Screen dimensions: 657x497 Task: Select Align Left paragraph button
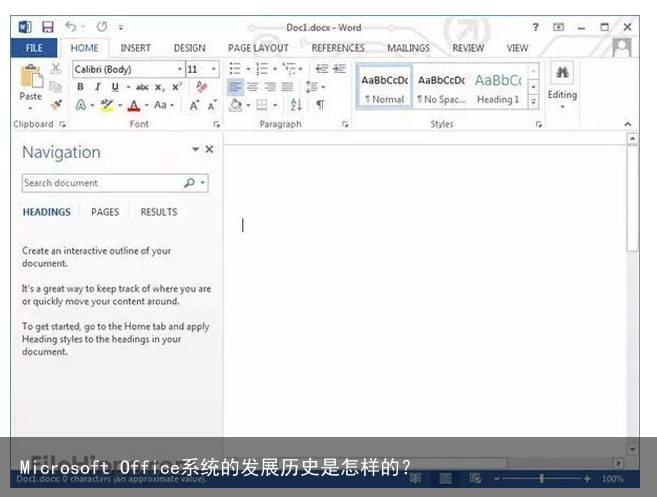(235, 87)
